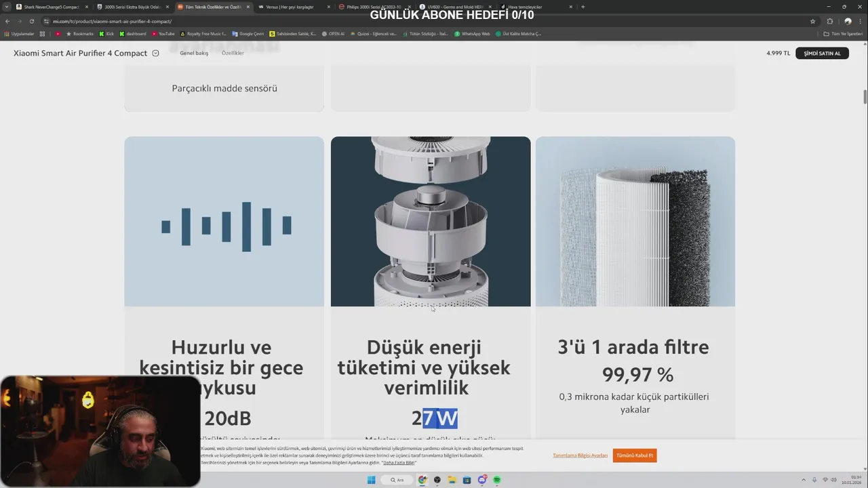The height and width of the screenshot is (488, 868).
Task: Open the Üst Kalite Matcha bookmark
Action: click(x=518, y=33)
